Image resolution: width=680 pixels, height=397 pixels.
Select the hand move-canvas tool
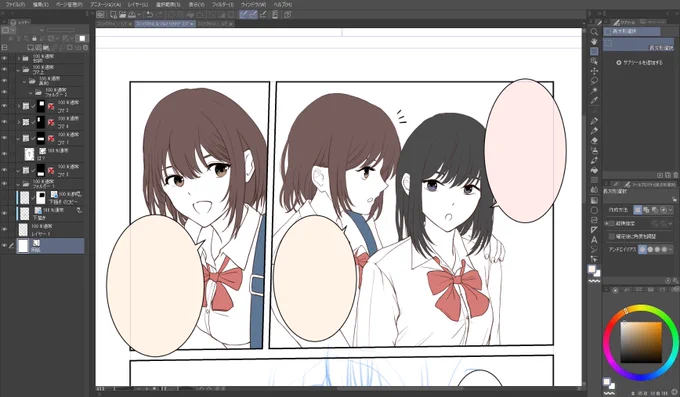point(594,42)
